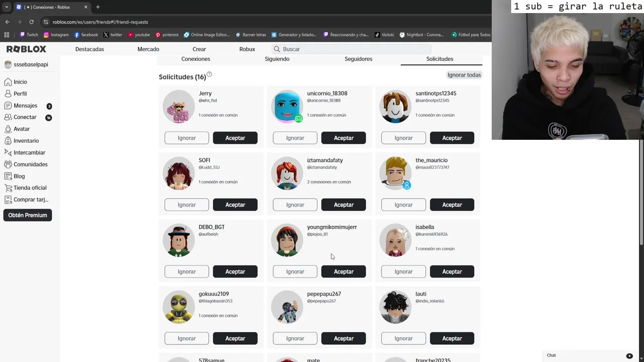Accept lauti's friend request
The width and height of the screenshot is (644, 362).
pyautogui.click(x=452, y=338)
